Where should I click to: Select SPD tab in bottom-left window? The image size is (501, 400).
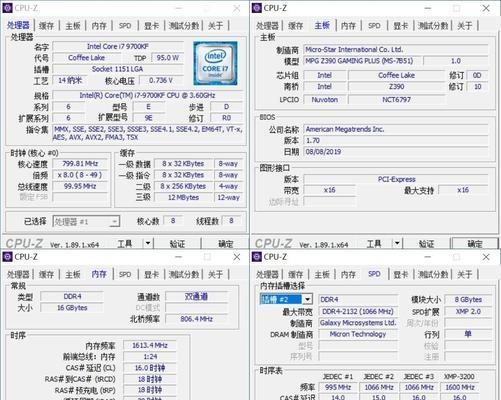[125, 274]
